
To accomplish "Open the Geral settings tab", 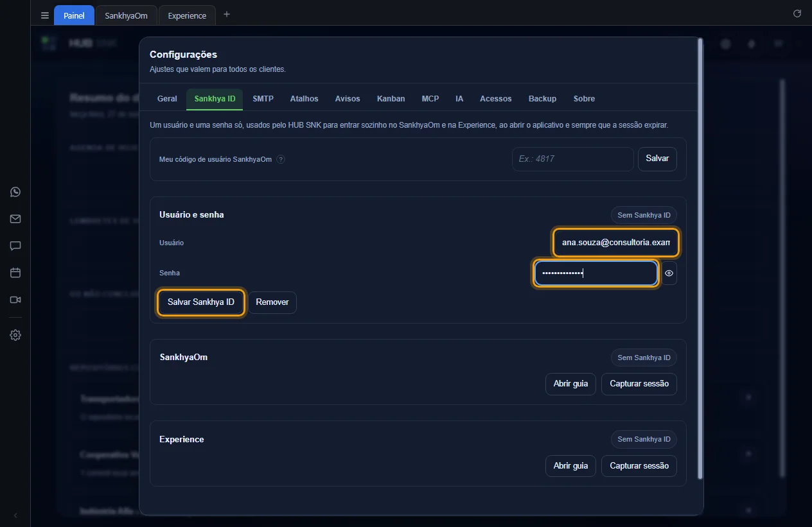I will (x=167, y=99).
